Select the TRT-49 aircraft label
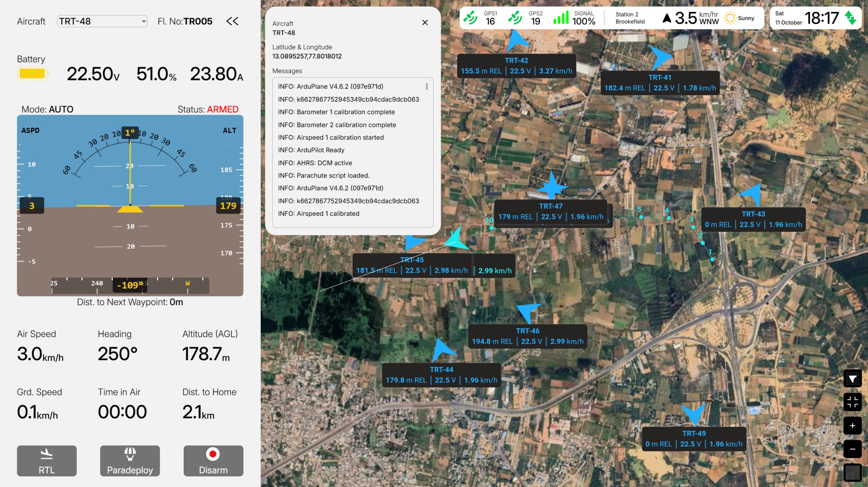 (x=694, y=439)
